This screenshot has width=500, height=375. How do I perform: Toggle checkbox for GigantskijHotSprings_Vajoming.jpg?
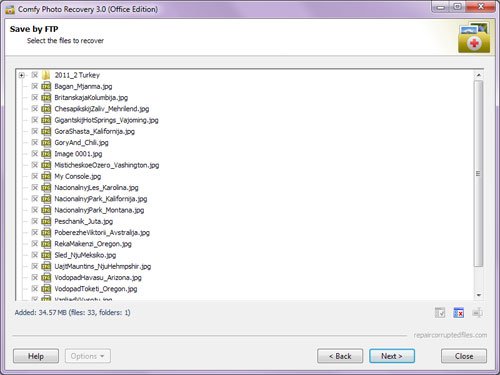(x=35, y=120)
